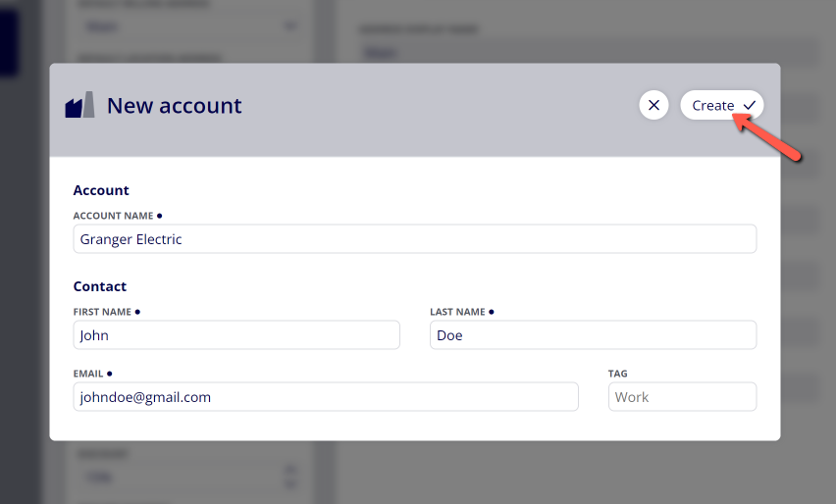836x504 pixels.
Task: Click the blurred stepper's up arrow
Action: click(x=290, y=470)
